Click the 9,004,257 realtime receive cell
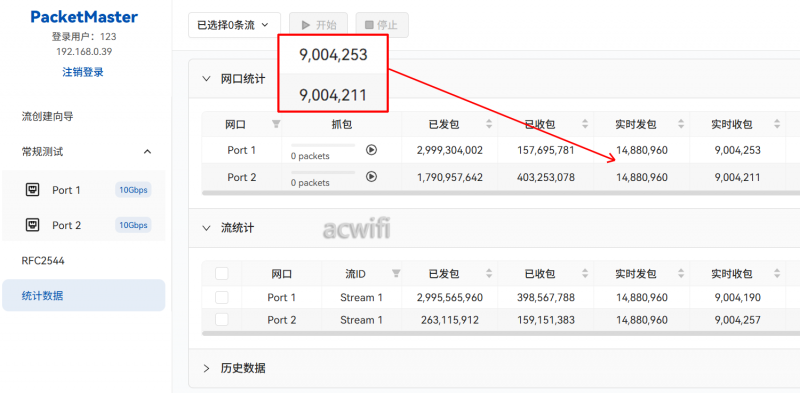 tap(738, 320)
